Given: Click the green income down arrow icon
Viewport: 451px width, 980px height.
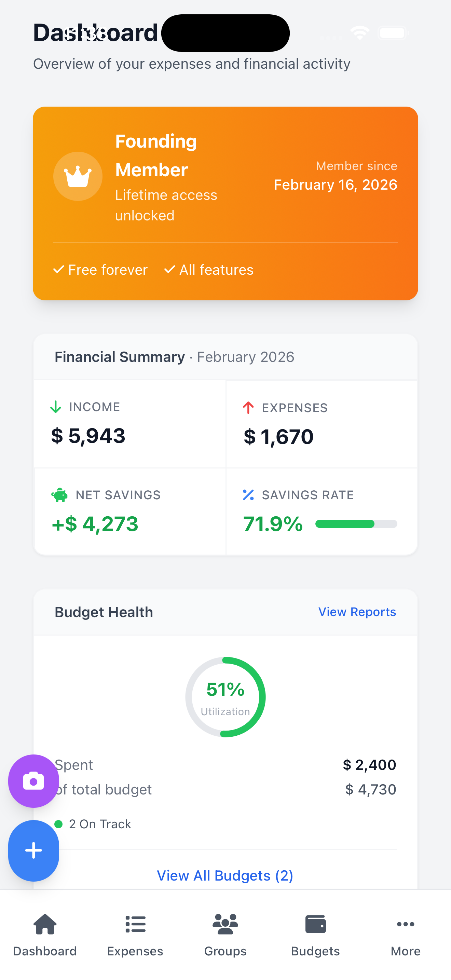Looking at the screenshot, I should click(56, 407).
